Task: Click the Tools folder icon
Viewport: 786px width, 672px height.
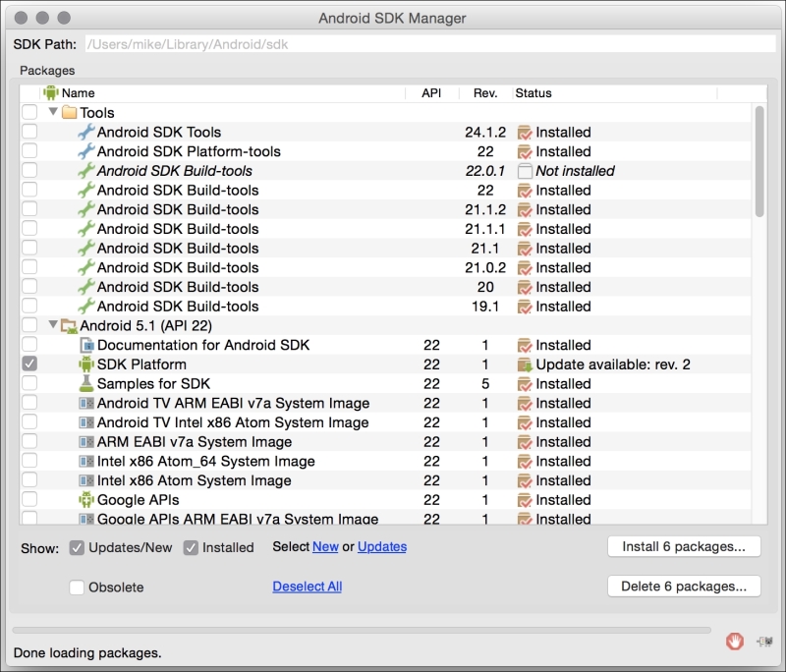Action: [69, 112]
